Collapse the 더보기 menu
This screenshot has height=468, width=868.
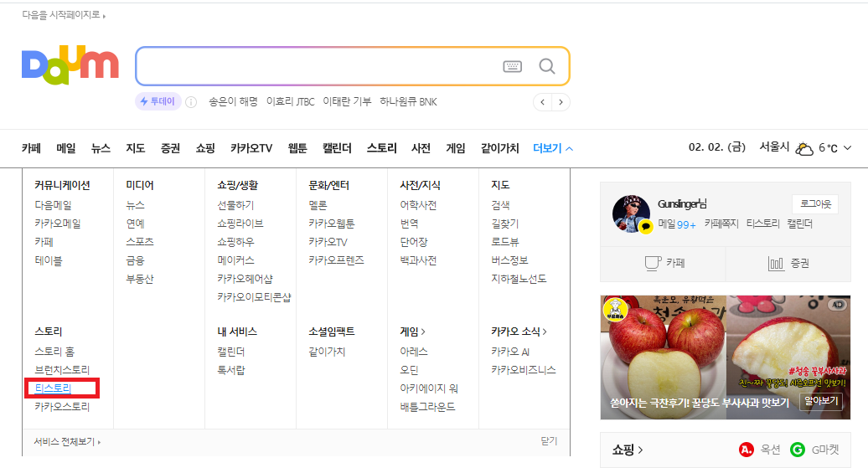pos(552,148)
